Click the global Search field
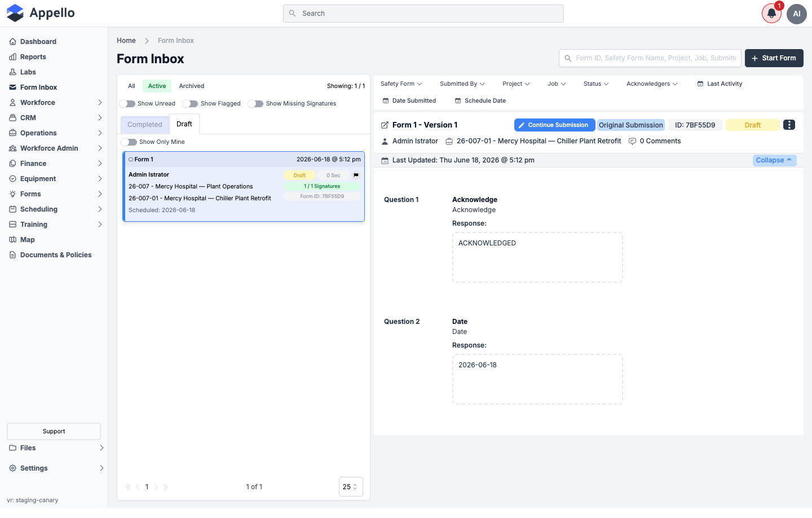The height and width of the screenshot is (518, 812). (423, 14)
